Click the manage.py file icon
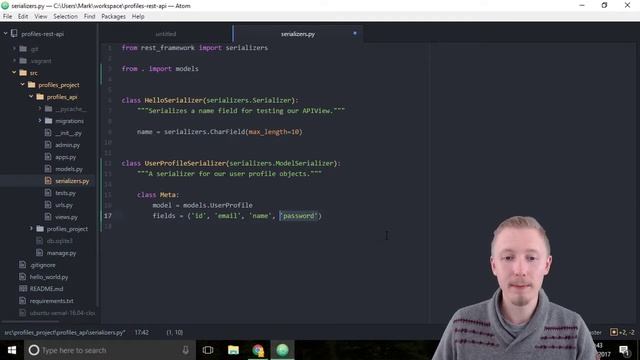This screenshot has height=360, width=640. click(40, 253)
